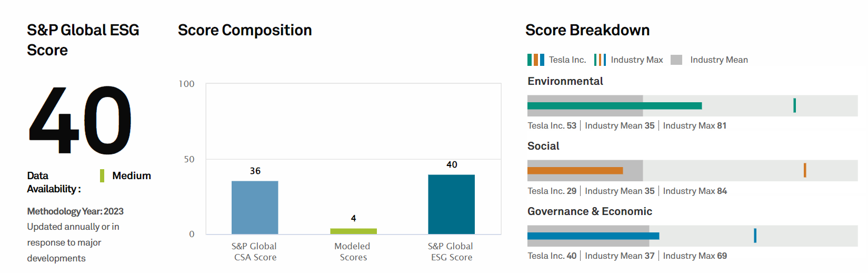Screen dimensions: 868x273
Task: Click the dark teal ESG Score bar
Action: point(451,204)
